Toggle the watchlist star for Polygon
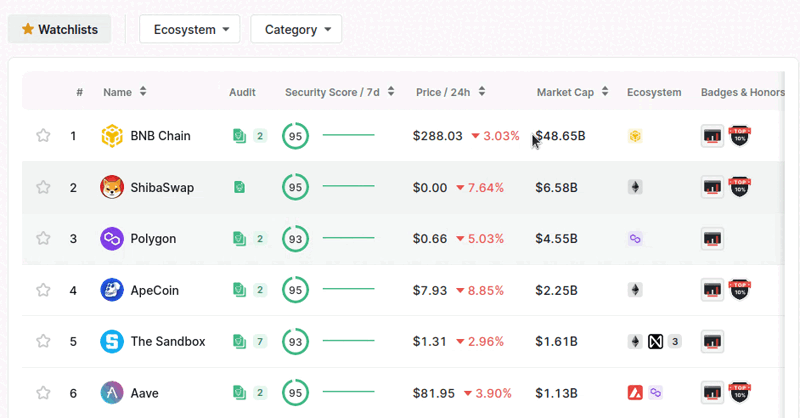The image size is (800, 418). (43, 239)
